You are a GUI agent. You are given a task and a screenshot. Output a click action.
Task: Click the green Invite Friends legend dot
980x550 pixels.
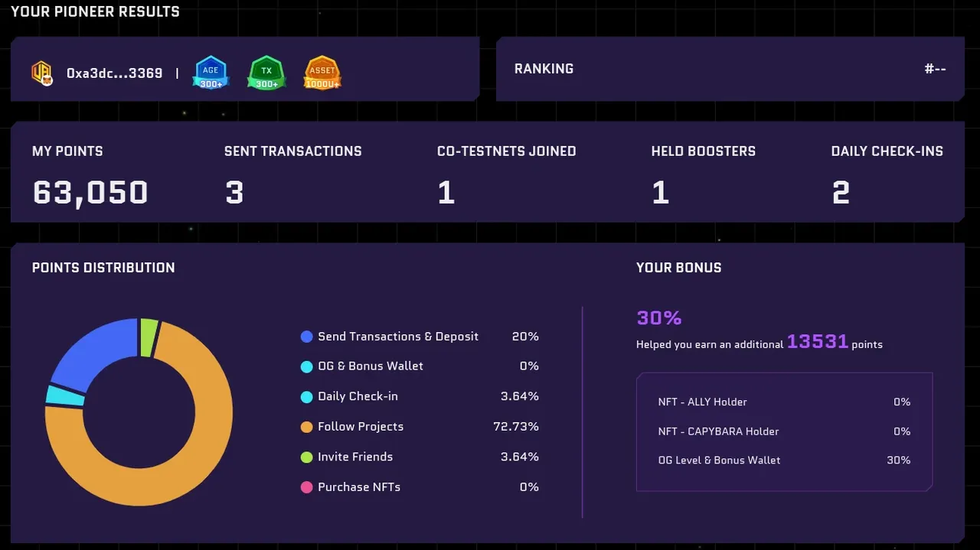coord(307,457)
